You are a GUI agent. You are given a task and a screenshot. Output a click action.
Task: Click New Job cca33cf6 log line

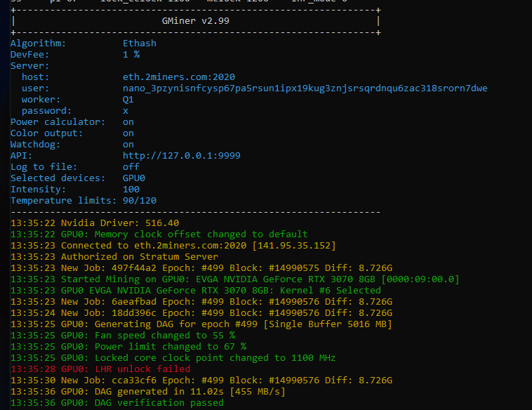coord(201,380)
